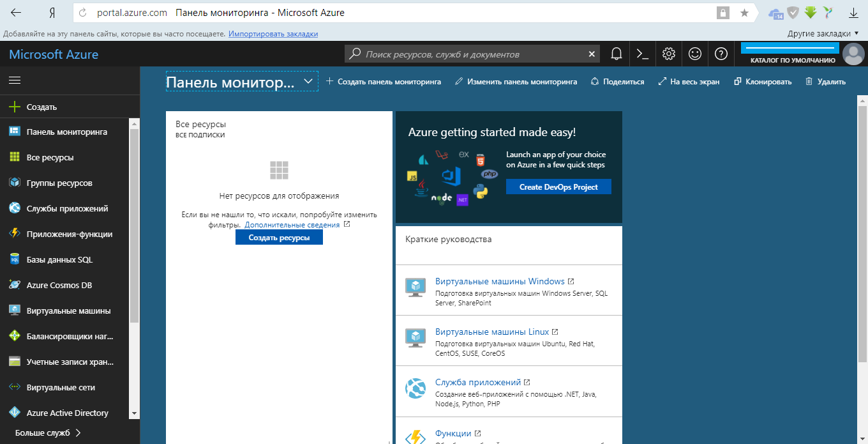Screen dimensions: 868x444
Task: Click the green plus Создать icon
Action: click(x=15, y=107)
